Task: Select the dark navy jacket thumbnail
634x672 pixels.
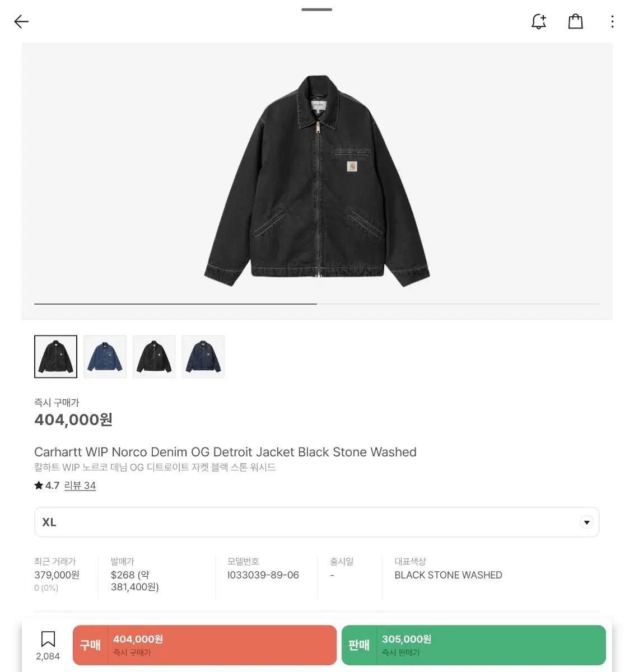Action: point(203,357)
